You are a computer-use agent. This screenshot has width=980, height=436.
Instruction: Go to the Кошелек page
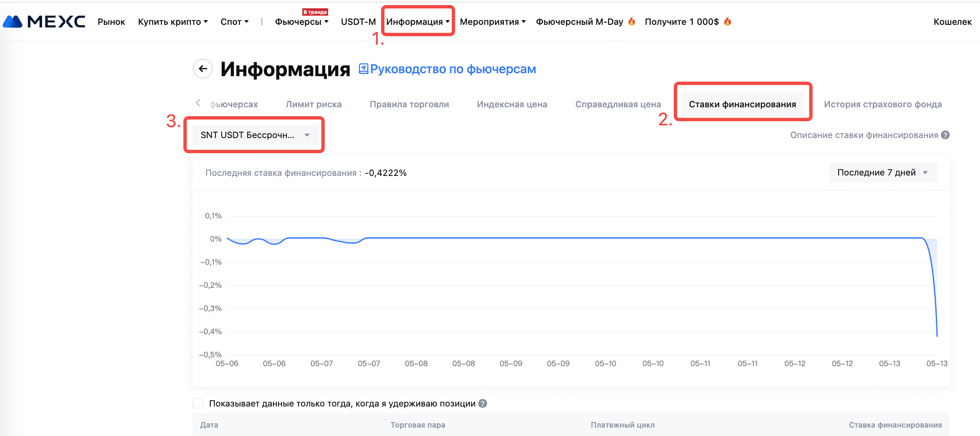click(x=952, y=22)
